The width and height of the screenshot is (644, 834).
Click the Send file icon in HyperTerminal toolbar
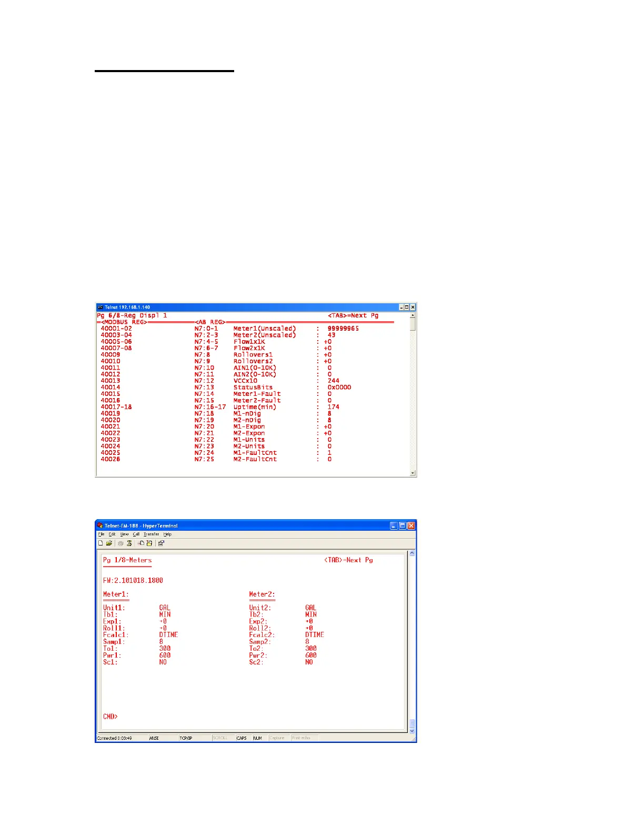coord(141,543)
